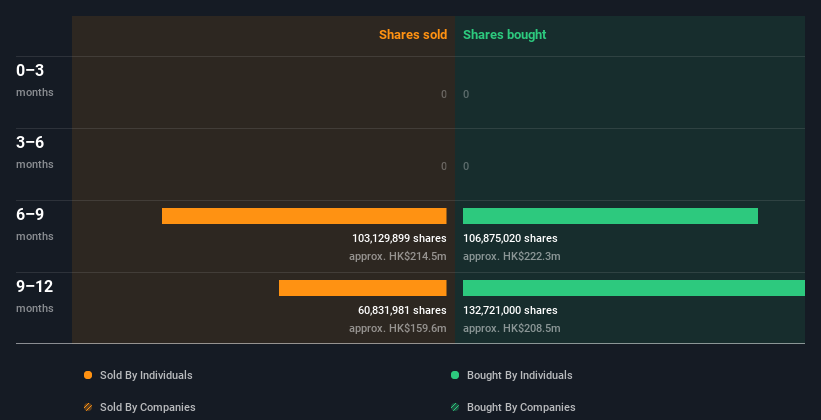The image size is (821, 420).
Task: Click the green Bought By Individuals legend dot
Action: [455, 375]
